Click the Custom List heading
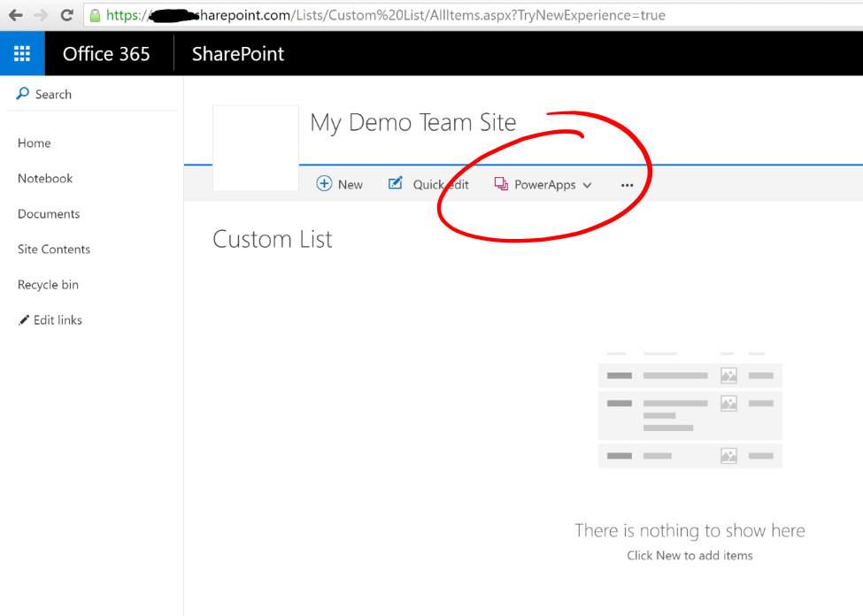 coord(273,240)
